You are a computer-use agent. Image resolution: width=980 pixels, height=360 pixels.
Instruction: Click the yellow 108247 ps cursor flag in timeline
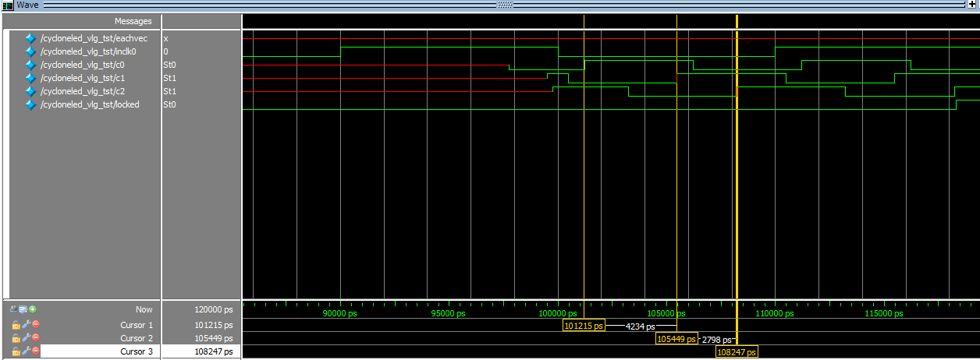tap(737, 353)
